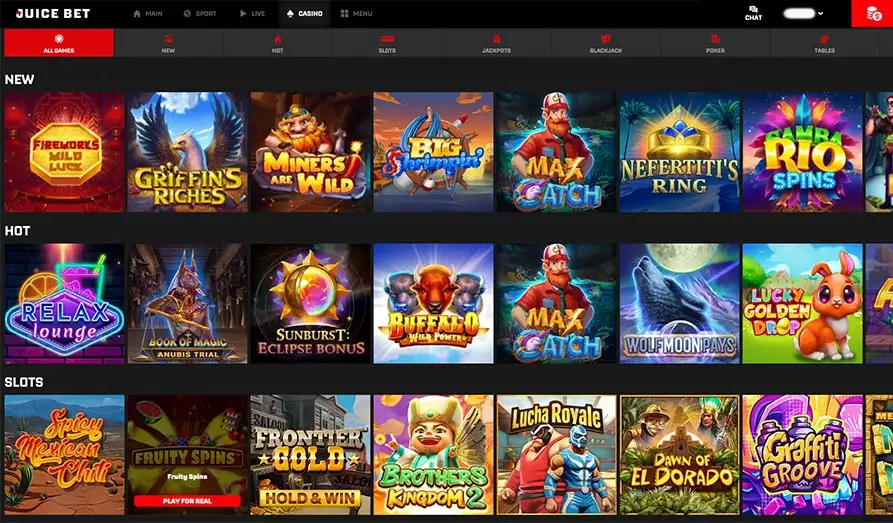Image resolution: width=893 pixels, height=523 pixels.
Task: Open the Chat icon
Action: 753,14
